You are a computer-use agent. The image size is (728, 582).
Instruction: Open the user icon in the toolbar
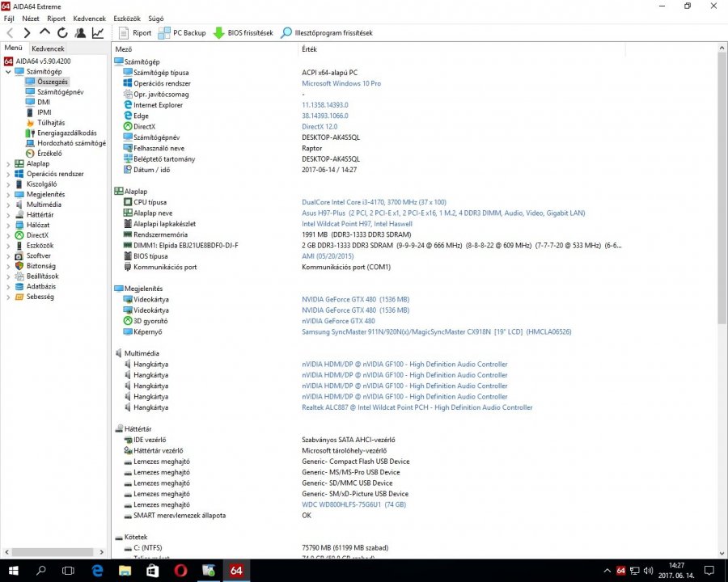[80, 33]
